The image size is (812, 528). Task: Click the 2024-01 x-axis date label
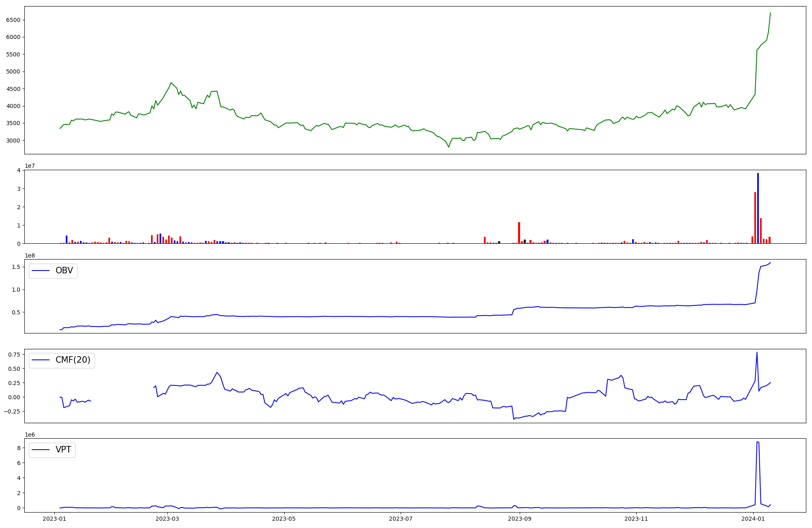pos(753,519)
